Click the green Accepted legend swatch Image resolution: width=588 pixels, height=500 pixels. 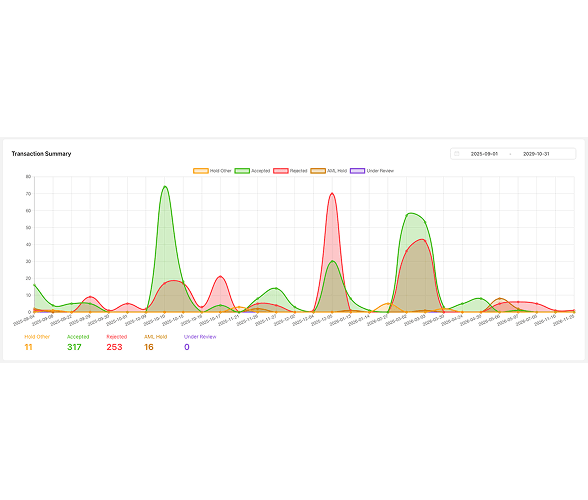click(x=242, y=171)
